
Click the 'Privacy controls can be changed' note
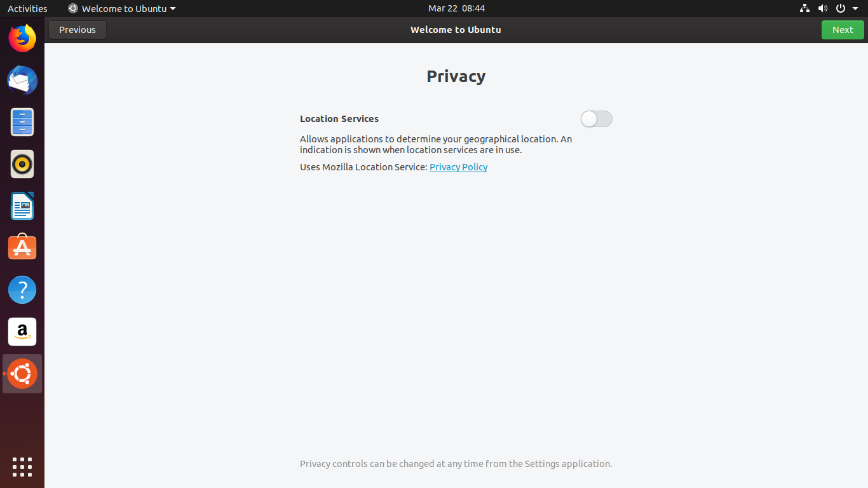point(456,464)
